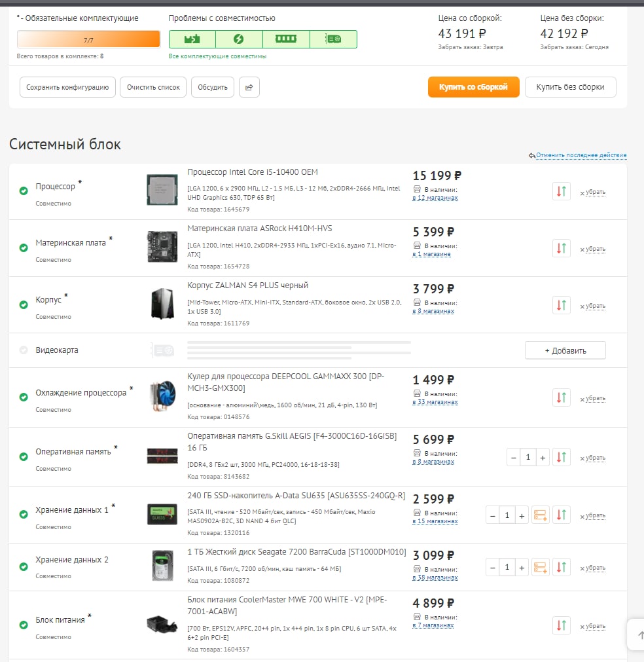Add another drive next to Seagate HDD

pos(540,567)
